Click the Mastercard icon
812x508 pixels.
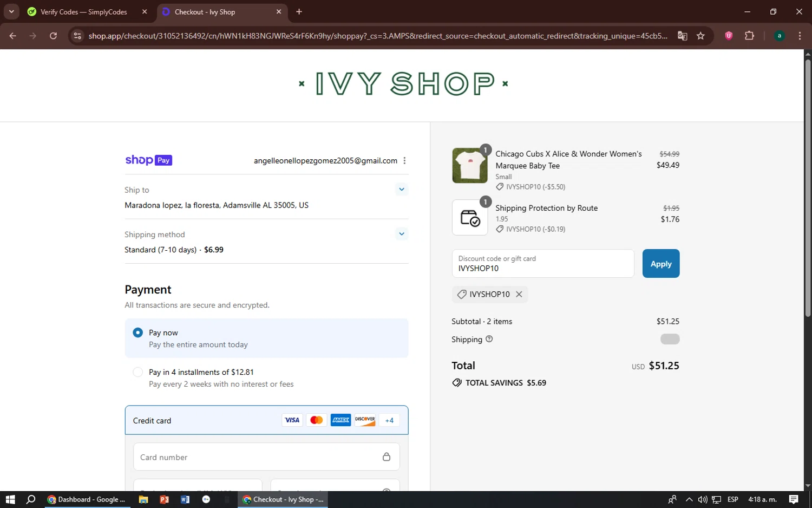[317, 420]
